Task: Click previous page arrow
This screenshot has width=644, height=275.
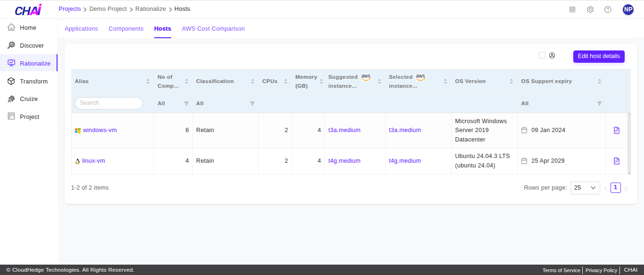Action: (x=605, y=189)
